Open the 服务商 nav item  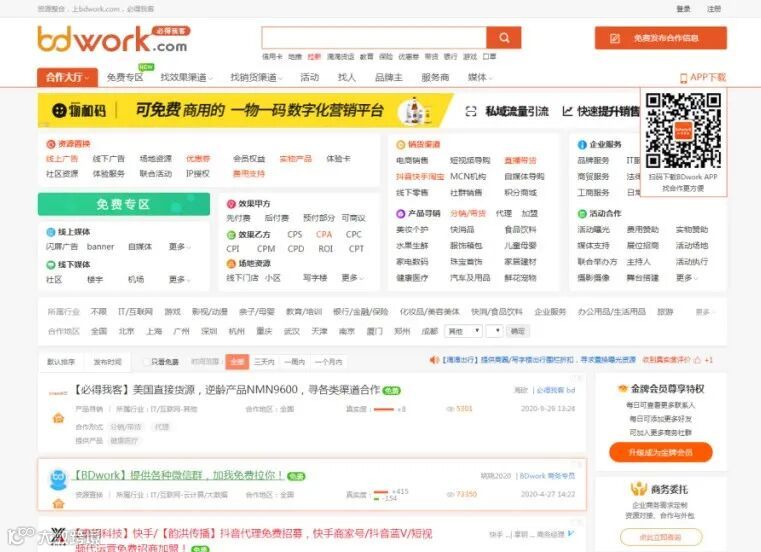tap(435, 78)
